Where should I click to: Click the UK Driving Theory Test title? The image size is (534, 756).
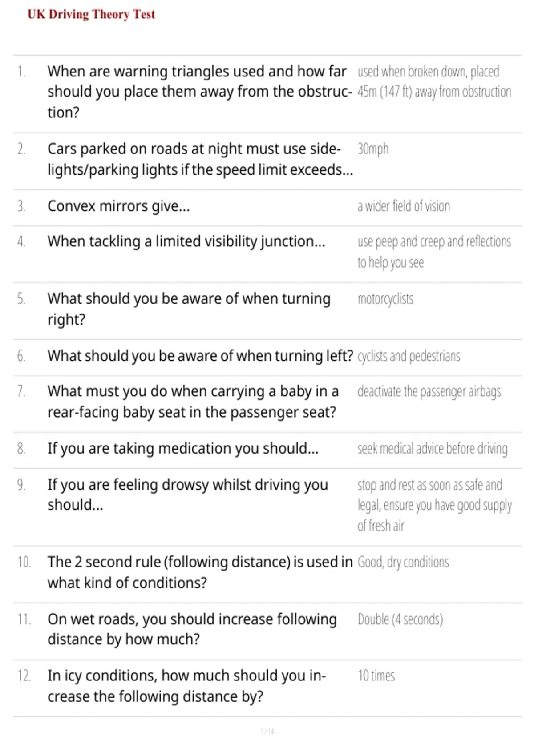click(91, 14)
